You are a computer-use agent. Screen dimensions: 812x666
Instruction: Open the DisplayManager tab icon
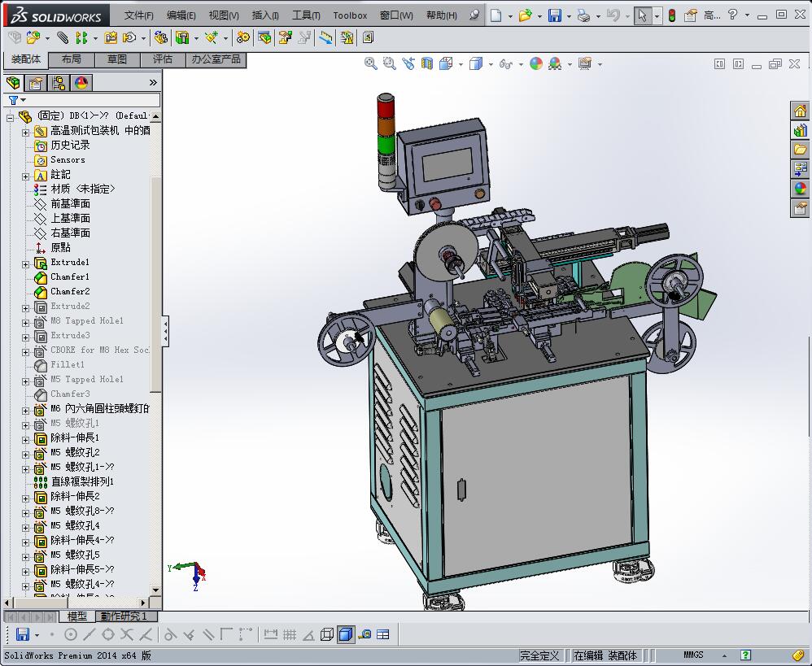(x=81, y=82)
